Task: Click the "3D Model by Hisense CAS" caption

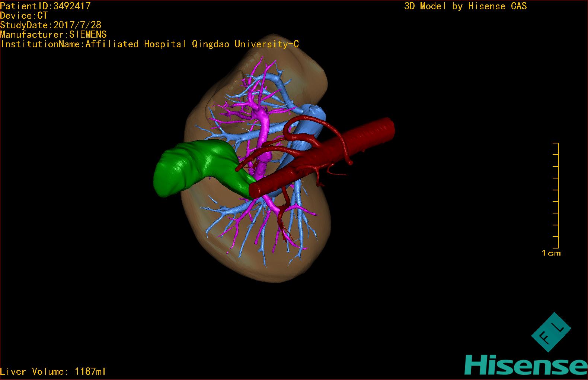Action: pos(466,6)
